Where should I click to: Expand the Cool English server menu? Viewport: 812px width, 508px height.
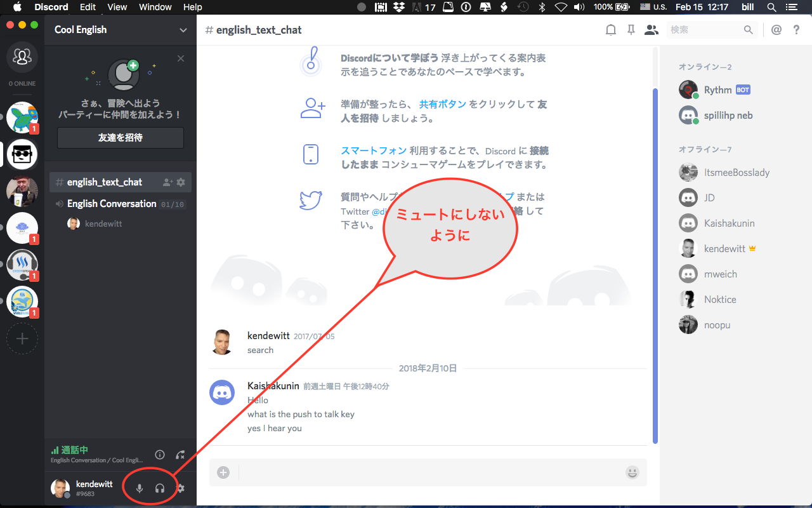(183, 30)
